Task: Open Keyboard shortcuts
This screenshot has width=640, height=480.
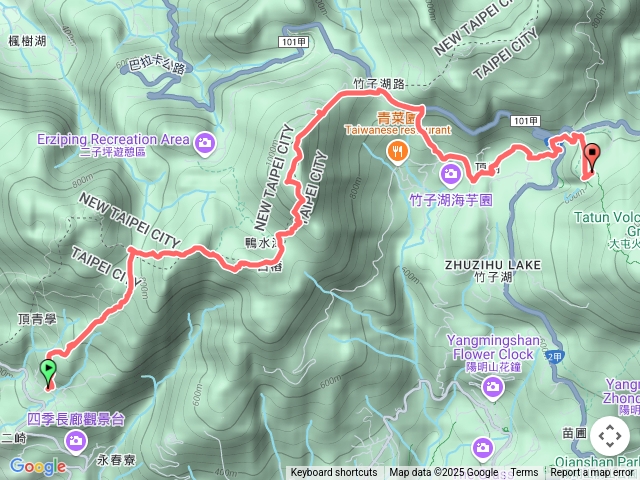Action: [x=333, y=473]
